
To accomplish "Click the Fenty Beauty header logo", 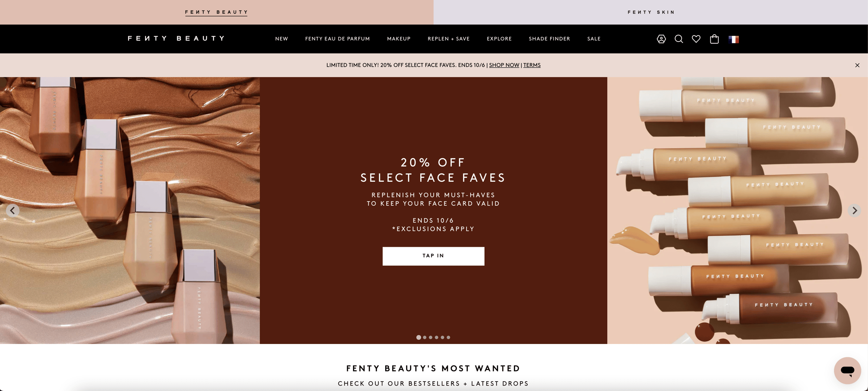I will [x=176, y=38].
